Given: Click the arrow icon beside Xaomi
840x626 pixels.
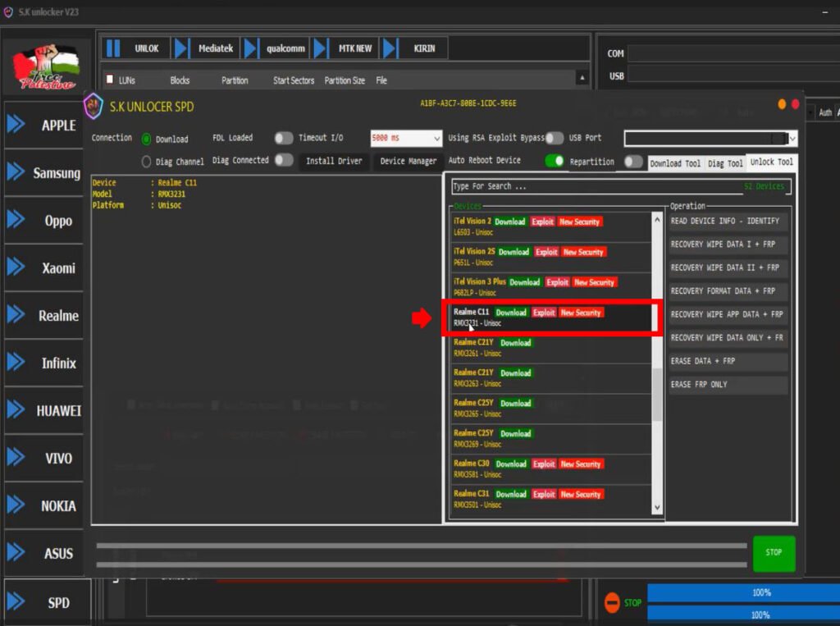Looking at the screenshot, I should point(16,267).
